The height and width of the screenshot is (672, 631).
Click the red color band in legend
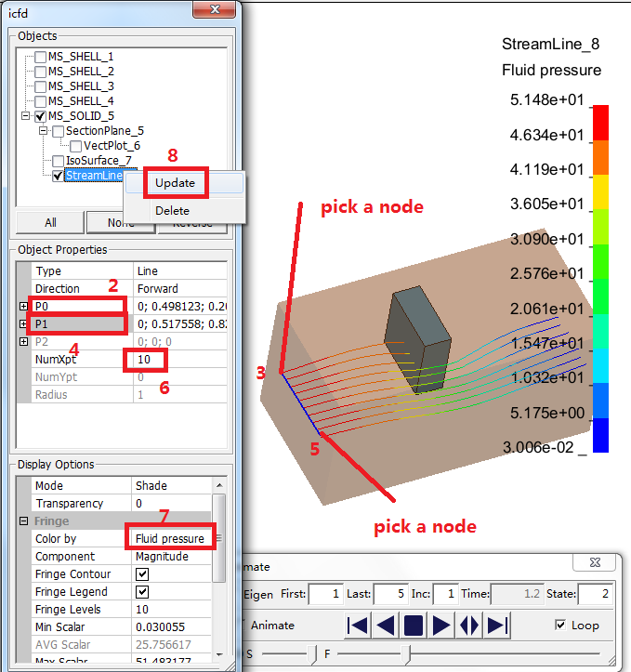click(600, 123)
